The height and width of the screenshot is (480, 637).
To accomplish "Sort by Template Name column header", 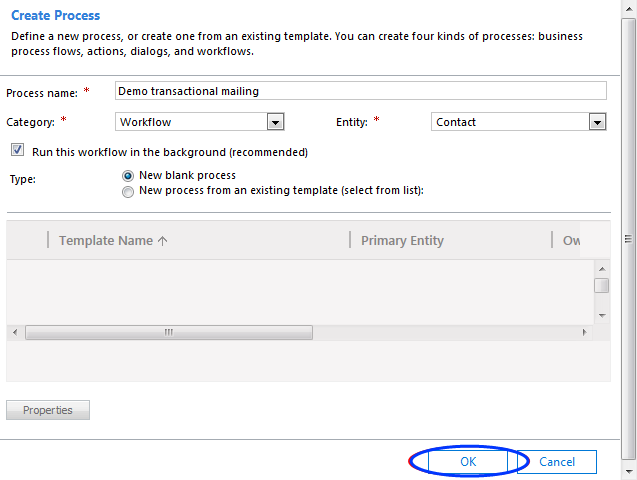I will (x=106, y=241).
